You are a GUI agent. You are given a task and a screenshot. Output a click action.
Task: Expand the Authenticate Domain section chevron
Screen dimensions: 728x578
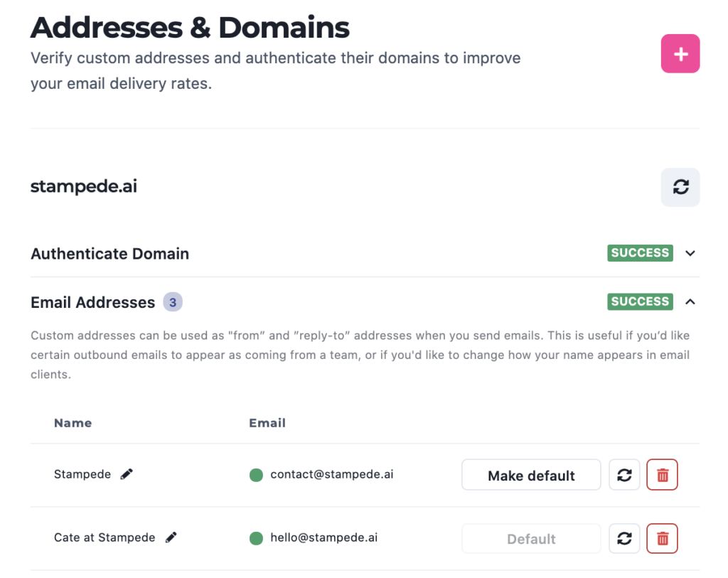(690, 253)
